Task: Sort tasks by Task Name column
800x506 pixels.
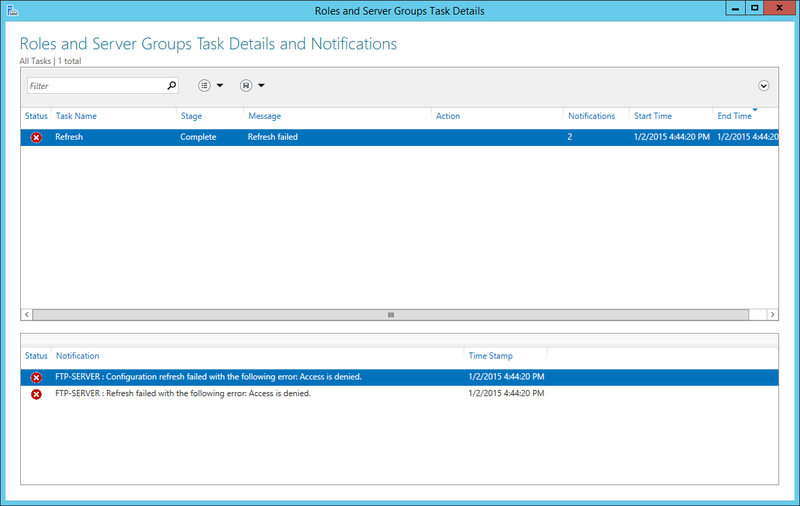Action: 76,116
